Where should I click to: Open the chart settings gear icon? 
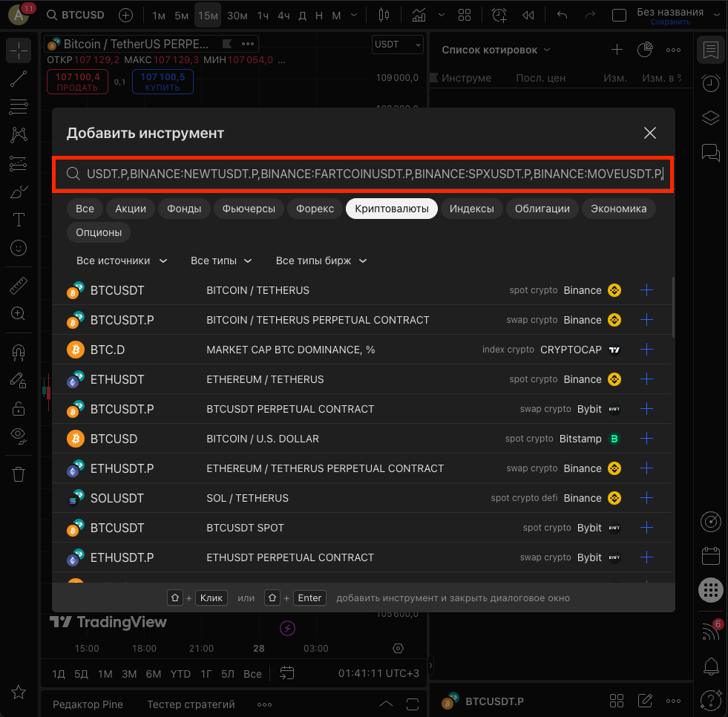tap(398, 648)
